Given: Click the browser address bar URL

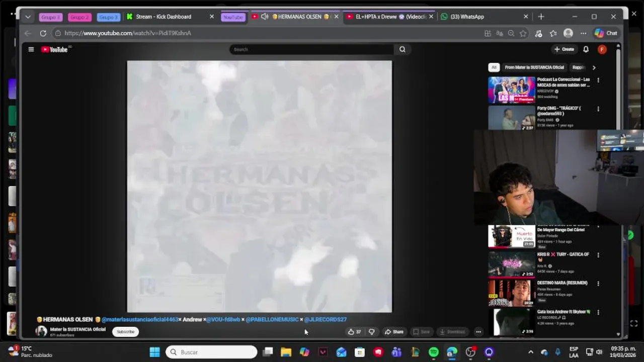Looking at the screenshot, I should pos(128,33).
